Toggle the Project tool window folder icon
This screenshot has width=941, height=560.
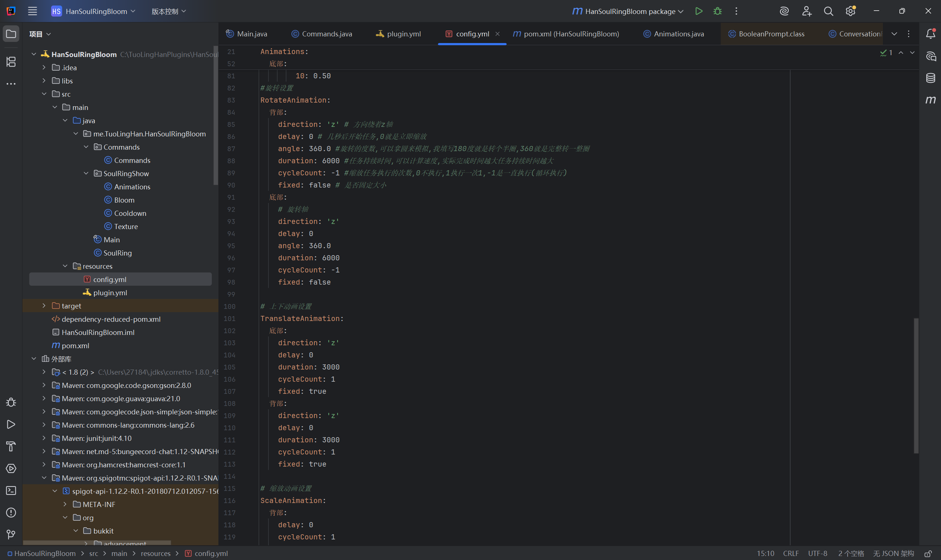(x=11, y=34)
